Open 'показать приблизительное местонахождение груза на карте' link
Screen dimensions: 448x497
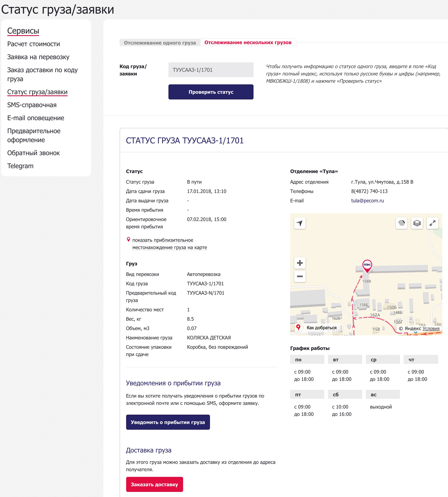point(170,244)
